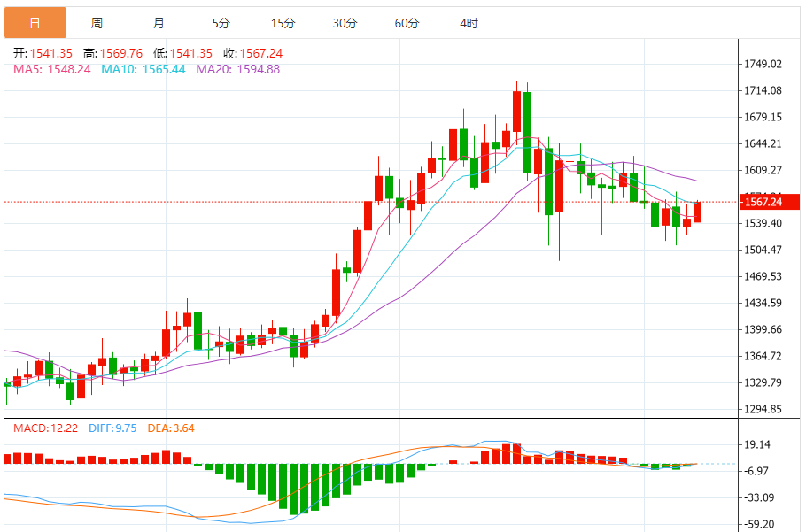This screenshot has height=532, width=806.
Task: Select the 月 (monthly) timeframe tab
Action: click(159, 23)
